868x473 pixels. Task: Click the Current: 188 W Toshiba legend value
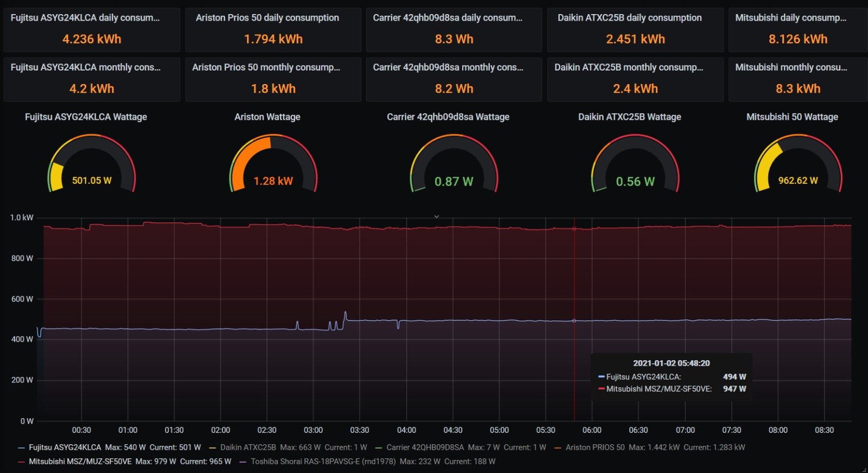point(470,462)
